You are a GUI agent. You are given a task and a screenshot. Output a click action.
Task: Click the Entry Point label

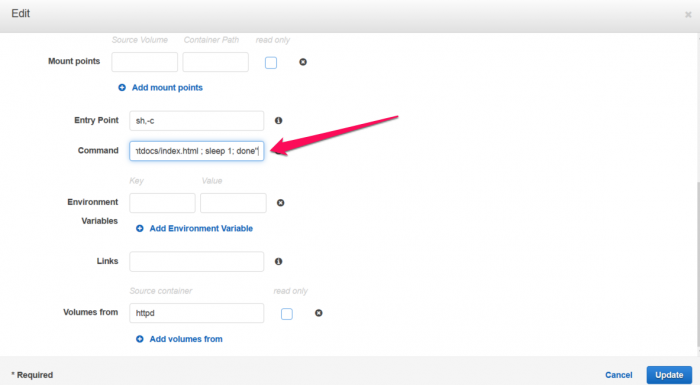coord(96,120)
